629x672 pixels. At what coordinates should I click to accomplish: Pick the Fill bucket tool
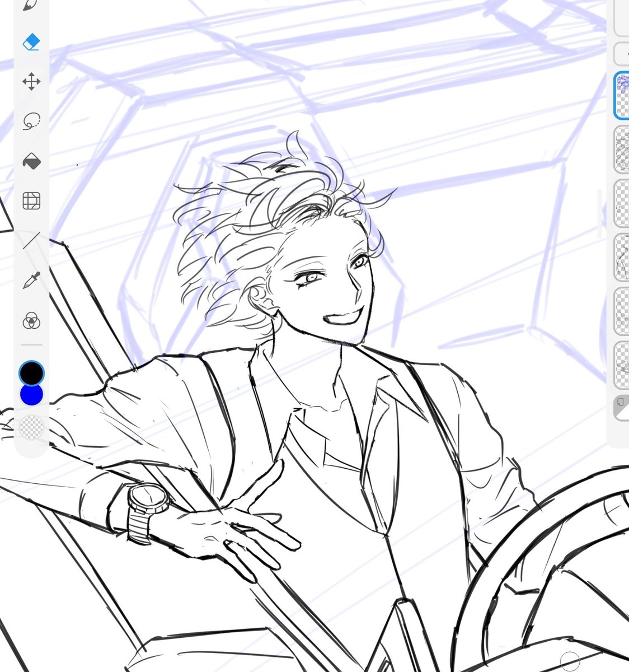31,161
